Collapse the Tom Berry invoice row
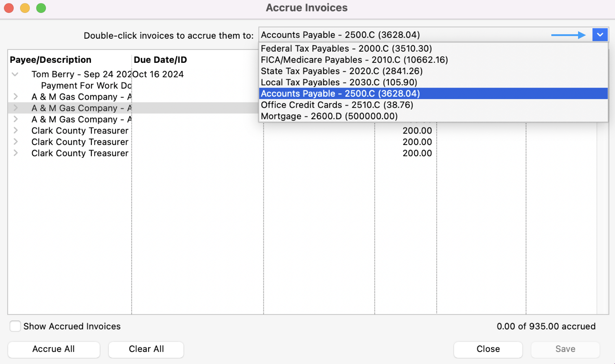Viewport: 615px width, 364px height. (15, 74)
